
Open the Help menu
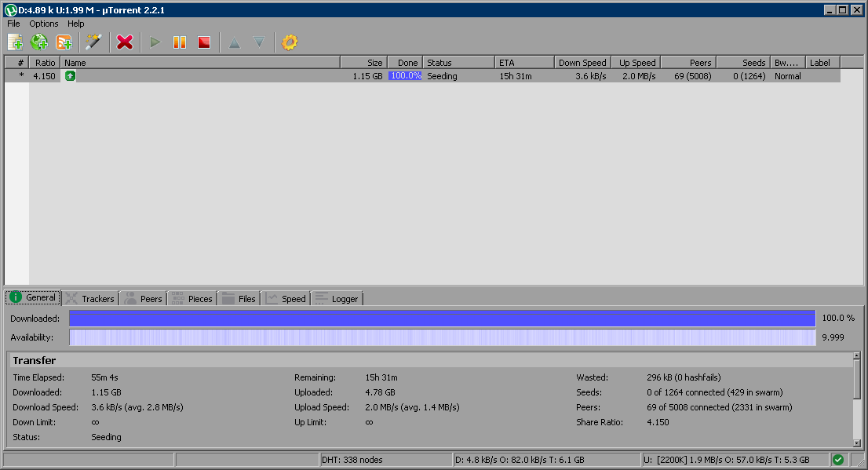(76, 24)
